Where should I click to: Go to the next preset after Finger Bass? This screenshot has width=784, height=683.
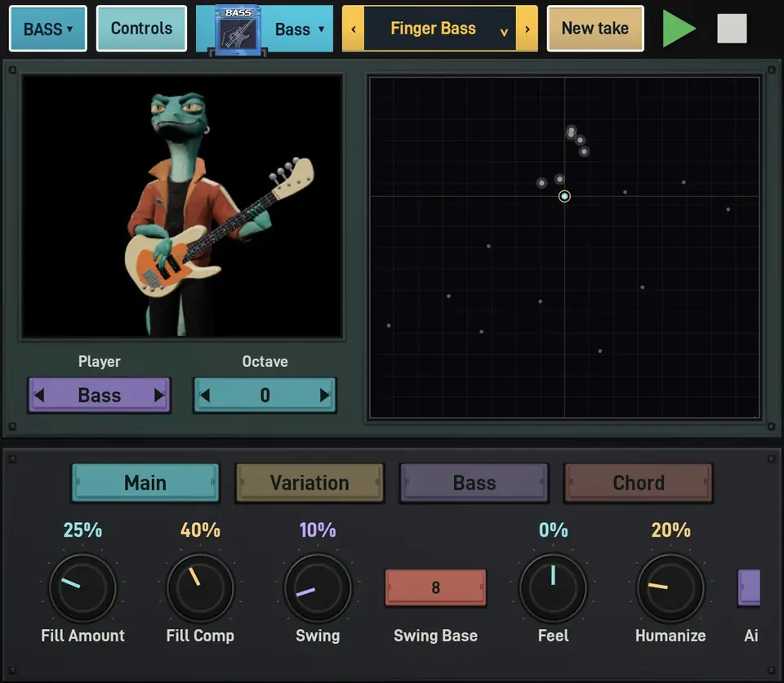tap(527, 29)
